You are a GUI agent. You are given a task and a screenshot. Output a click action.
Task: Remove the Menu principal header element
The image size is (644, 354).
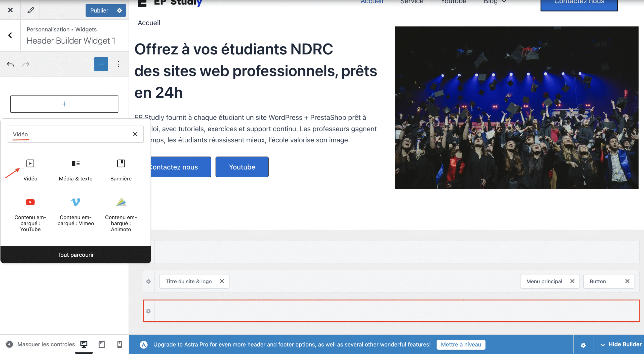coord(572,281)
